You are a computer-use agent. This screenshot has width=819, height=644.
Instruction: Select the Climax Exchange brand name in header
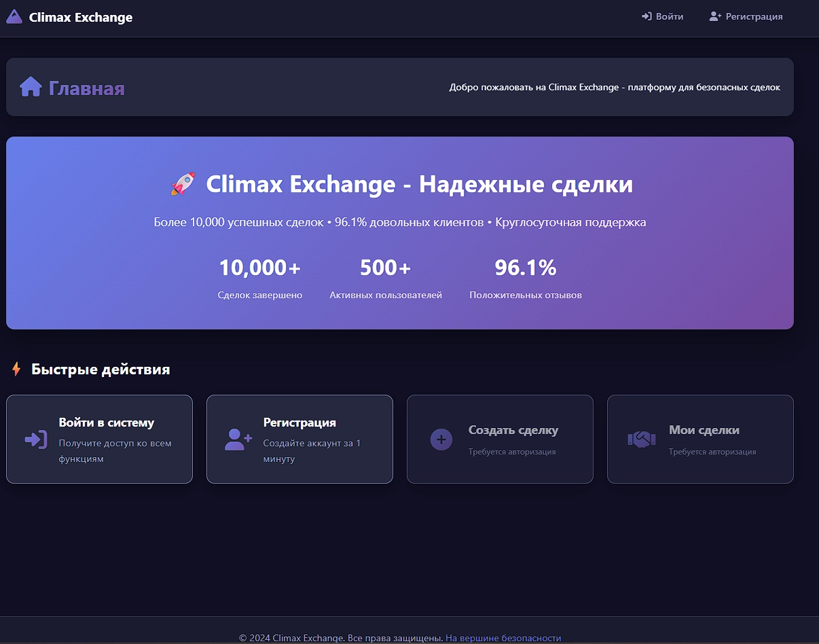(x=80, y=18)
